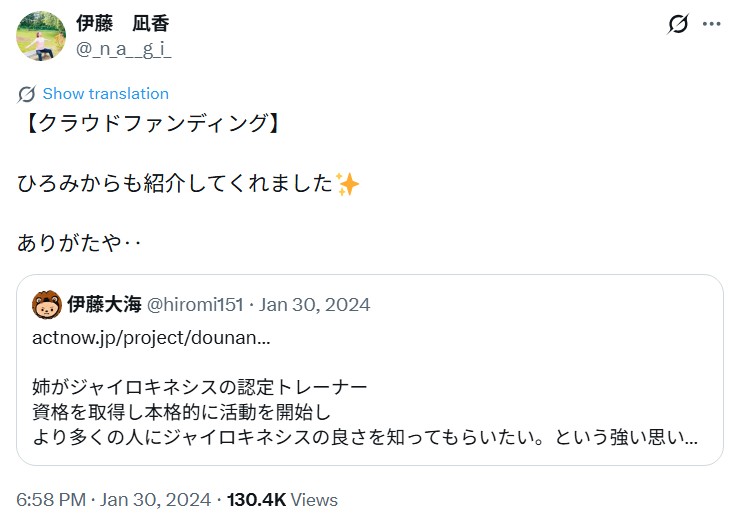
Task: Click 伊藤 凪香's profile avatar photo
Action: pyautogui.click(x=41, y=36)
